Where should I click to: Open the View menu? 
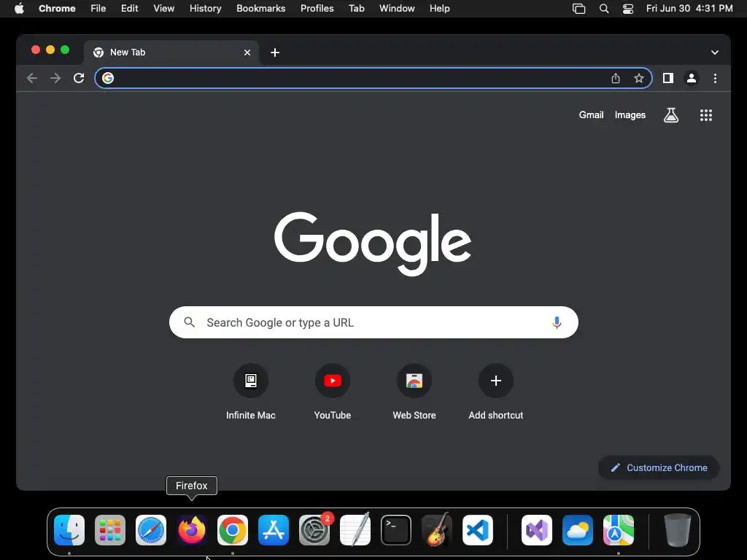[x=163, y=9]
